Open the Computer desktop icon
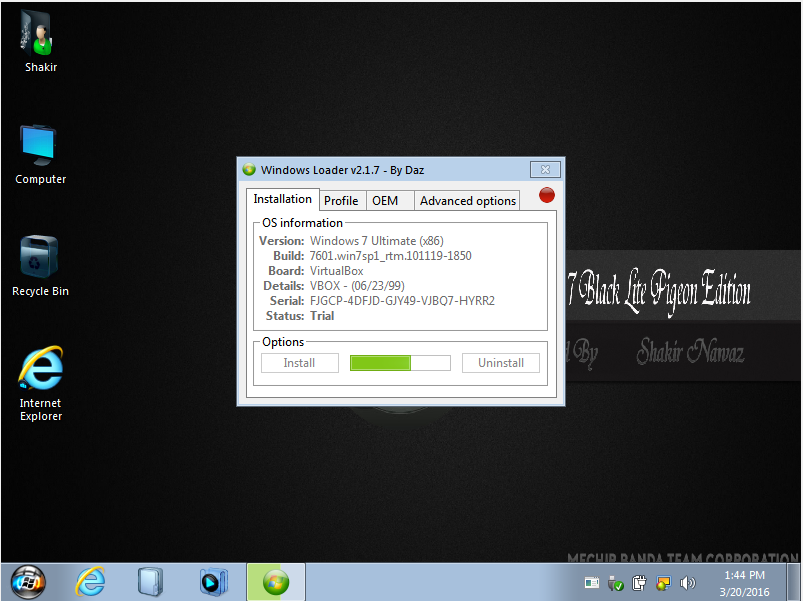 [40, 154]
